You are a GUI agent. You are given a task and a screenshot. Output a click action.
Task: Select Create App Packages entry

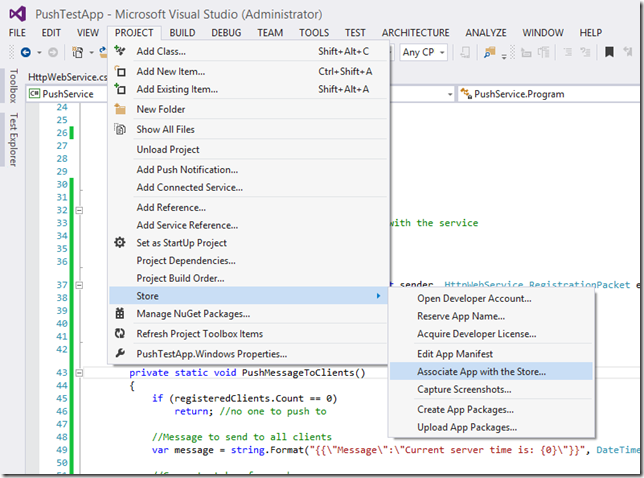click(491, 409)
